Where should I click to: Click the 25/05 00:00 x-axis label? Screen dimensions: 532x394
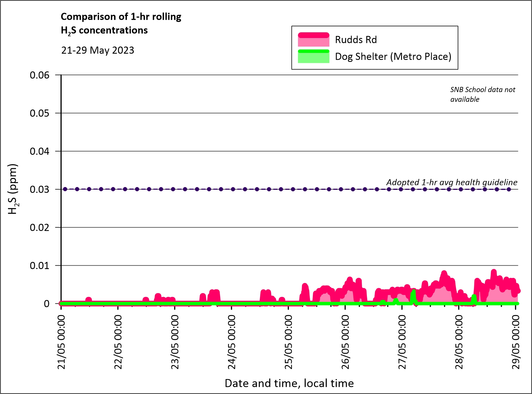coord(289,342)
